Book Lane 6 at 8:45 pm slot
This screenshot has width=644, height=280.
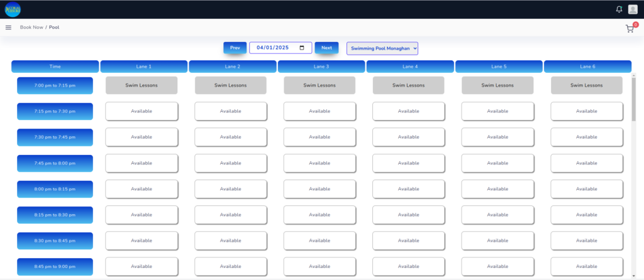click(x=587, y=266)
